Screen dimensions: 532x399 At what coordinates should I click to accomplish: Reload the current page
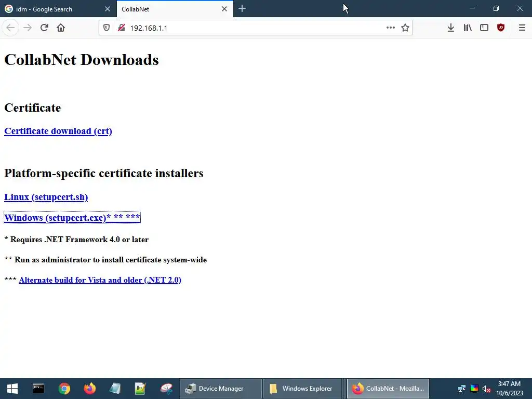coord(44,28)
